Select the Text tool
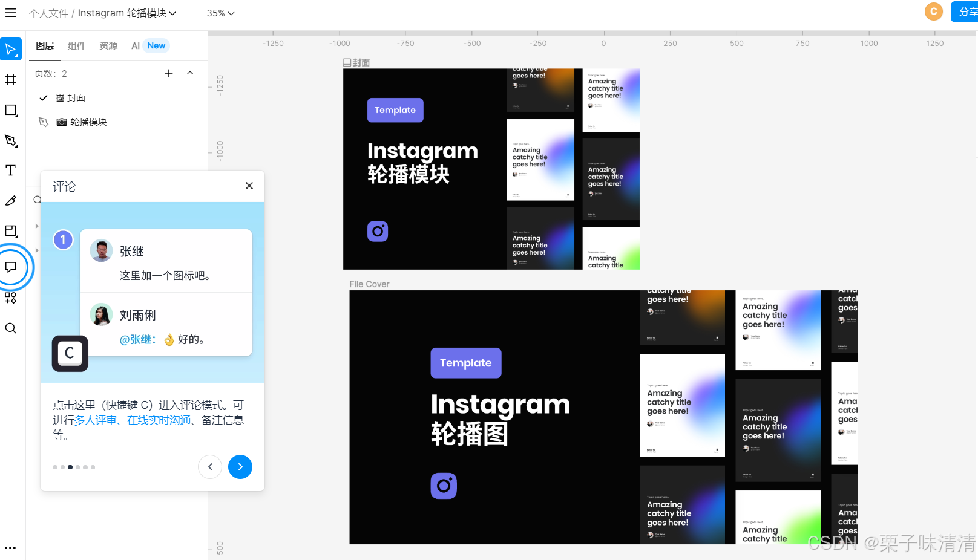Image resolution: width=978 pixels, height=560 pixels. 11,171
